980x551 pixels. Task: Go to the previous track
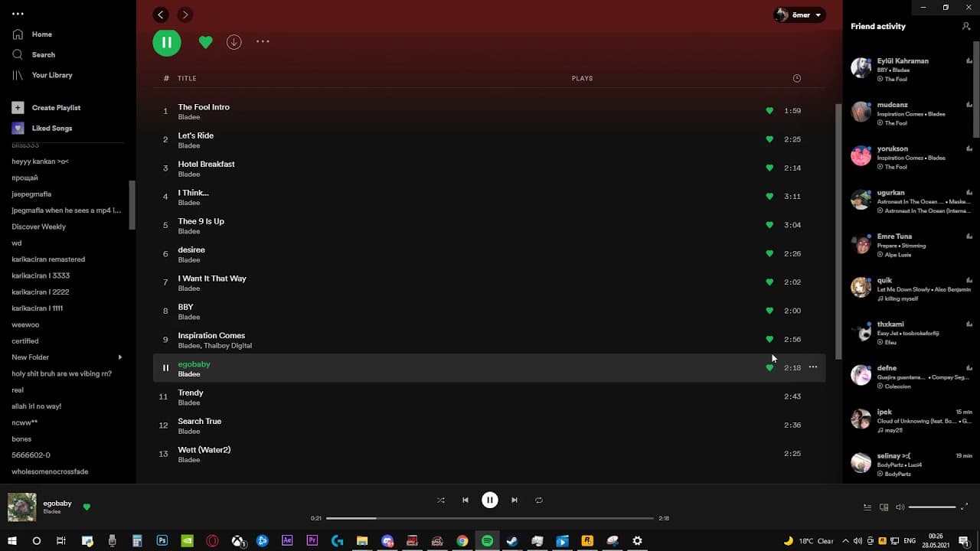click(465, 500)
